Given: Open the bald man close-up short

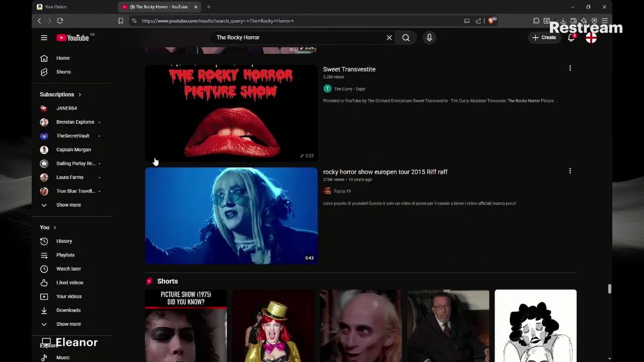Looking at the screenshot, I should coord(361,326).
